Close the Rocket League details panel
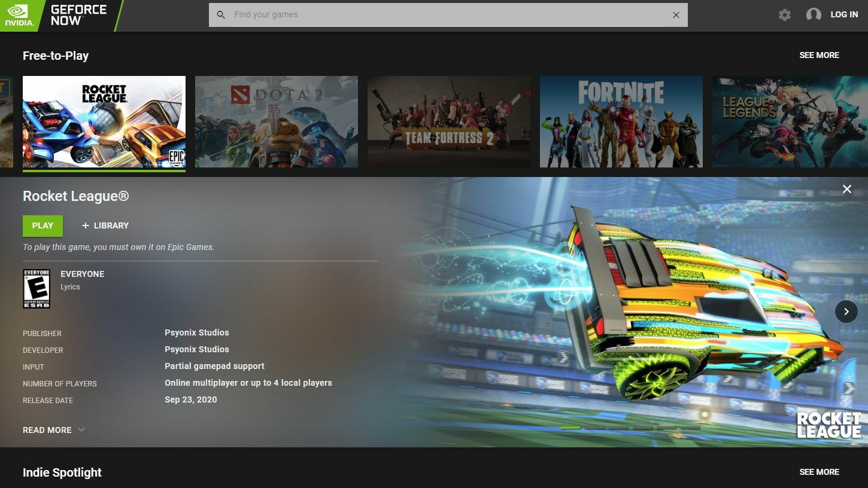868x488 pixels. pos(847,189)
